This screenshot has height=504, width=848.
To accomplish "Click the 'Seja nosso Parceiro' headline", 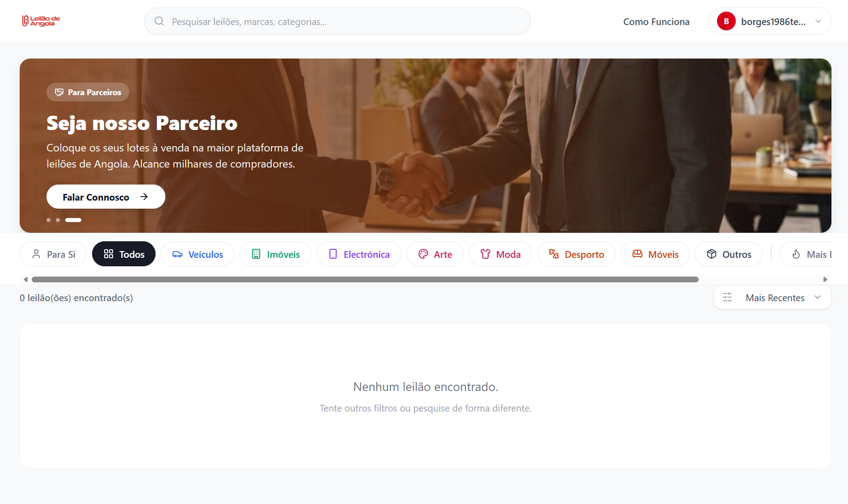I will (142, 123).
